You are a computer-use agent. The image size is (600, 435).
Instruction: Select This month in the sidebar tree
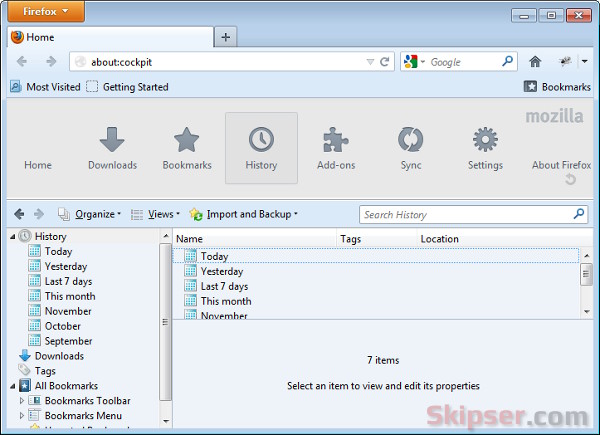tap(70, 296)
